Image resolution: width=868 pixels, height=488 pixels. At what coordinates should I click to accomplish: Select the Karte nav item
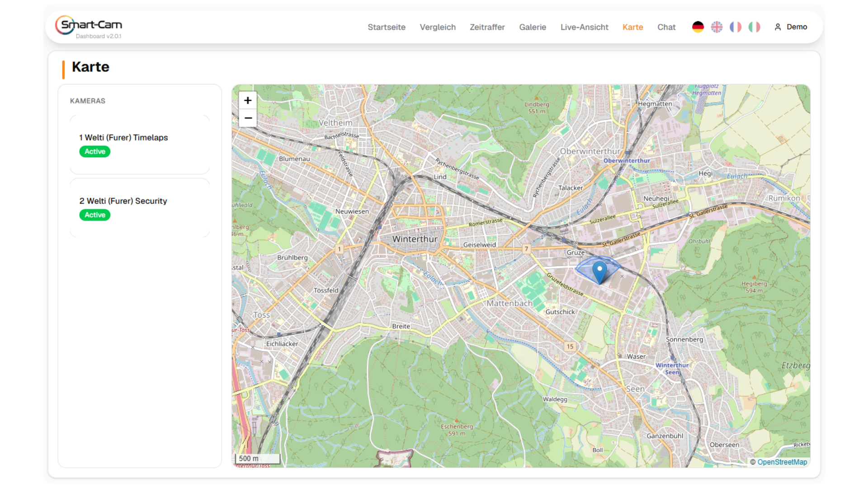pos(632,27)
